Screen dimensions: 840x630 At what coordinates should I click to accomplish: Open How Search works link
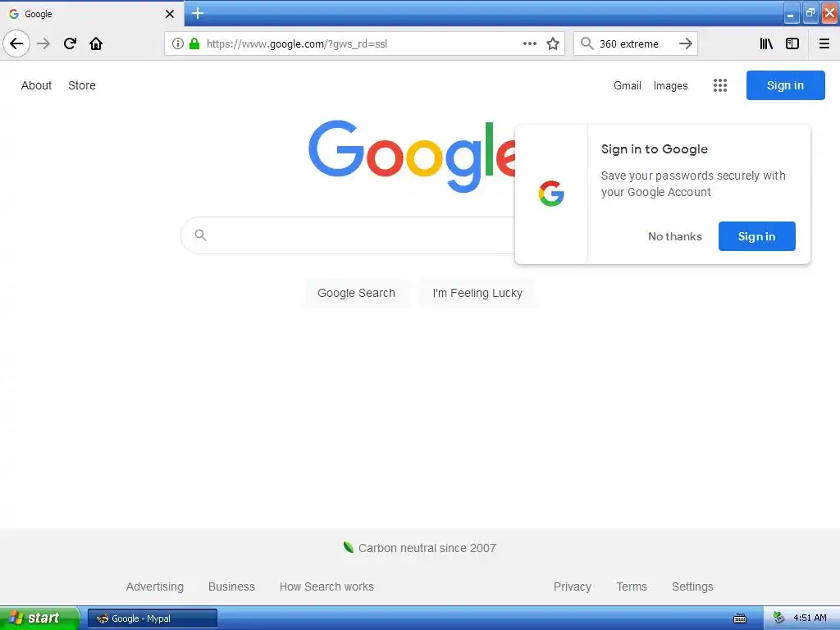326,587
